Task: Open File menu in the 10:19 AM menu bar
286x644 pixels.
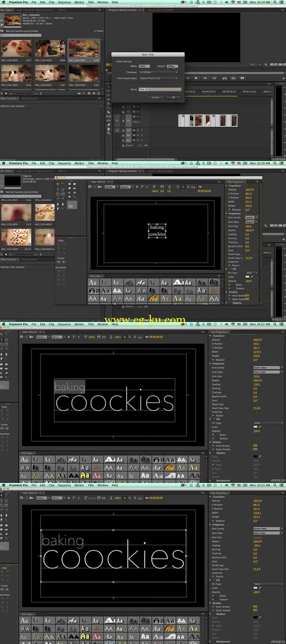Action: tap(34, 2)
